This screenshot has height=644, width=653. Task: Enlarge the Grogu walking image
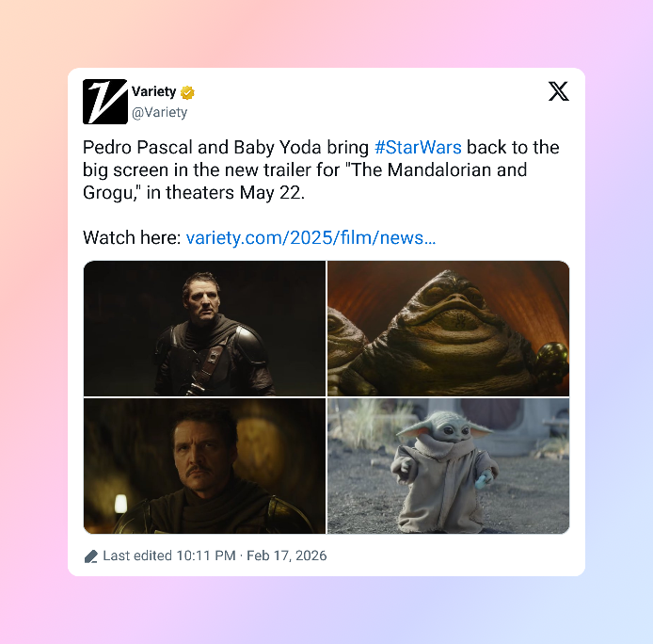(449, 466)
